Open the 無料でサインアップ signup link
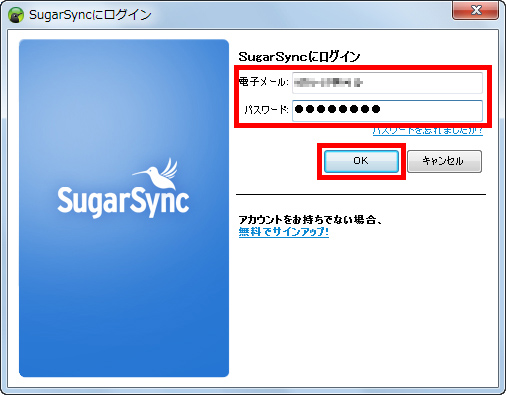The image size is (506, 395). tap(284, 232)
